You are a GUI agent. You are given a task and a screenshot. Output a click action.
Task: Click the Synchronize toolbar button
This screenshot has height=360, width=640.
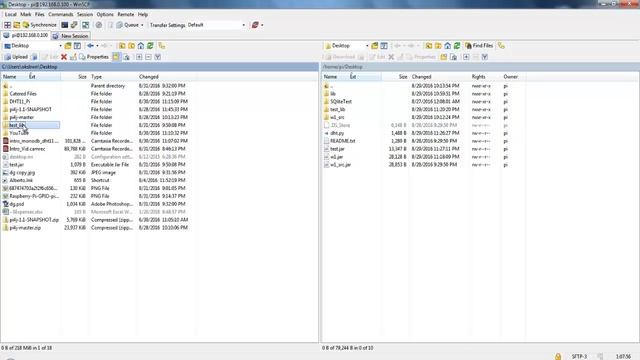[40, 25]
